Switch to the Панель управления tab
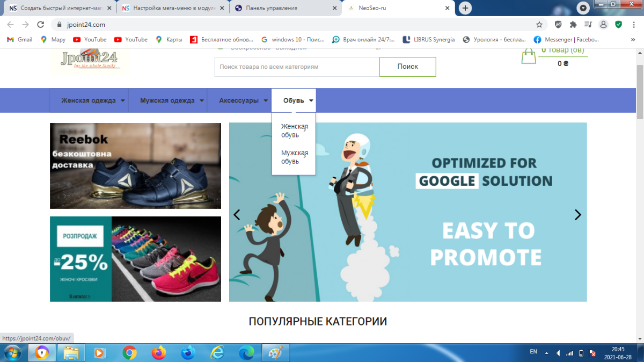 (285, 8)
